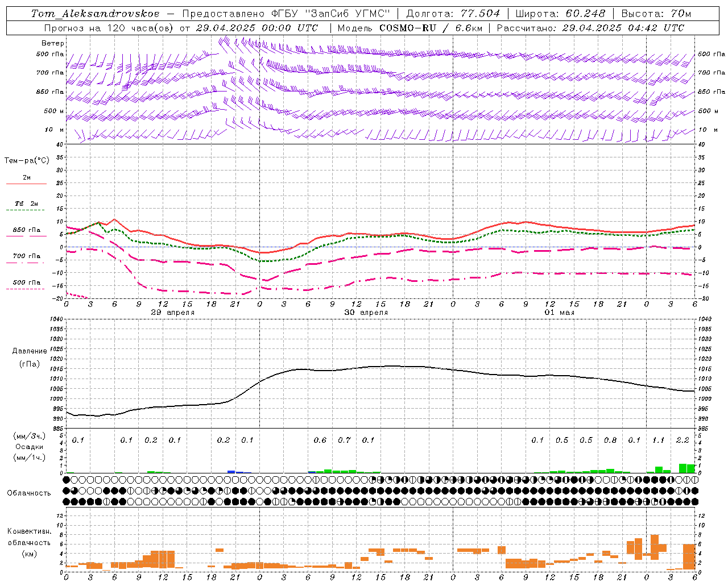728x582 pixels.
Task: Click the 3-hour precipitation value 0.7
Action: click(344, 440)
